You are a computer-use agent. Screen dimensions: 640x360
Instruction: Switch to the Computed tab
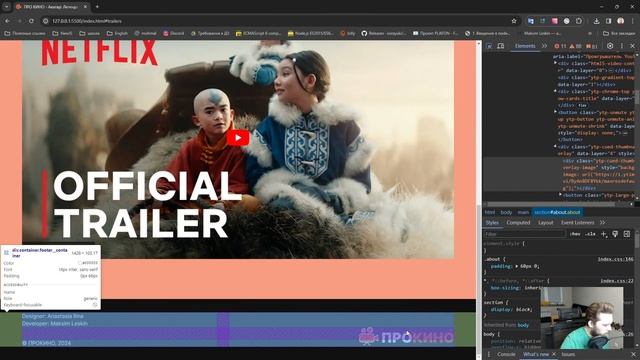coord(518,222)
